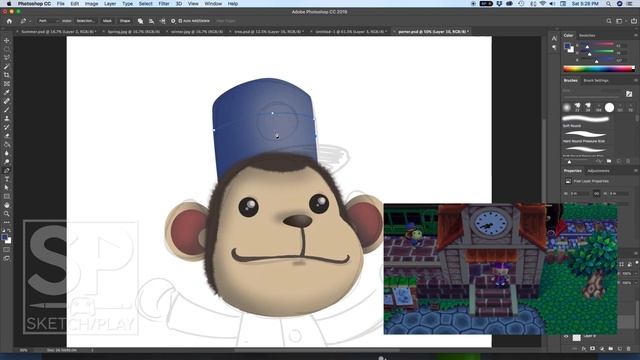This screenshot has height=360, width=640.
Task: Open Photoshop search icon
Action: [x=609, y=21]
